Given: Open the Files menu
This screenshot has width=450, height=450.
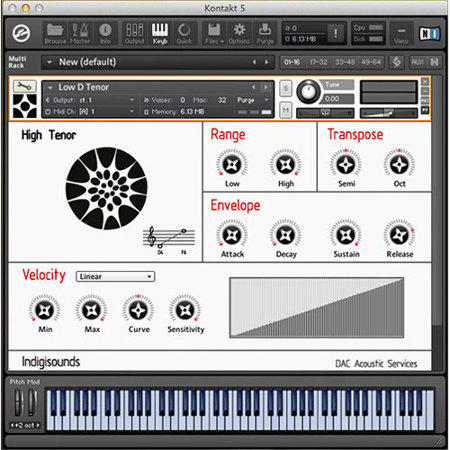Looking at the screenshot, I should tap(214, 34).
